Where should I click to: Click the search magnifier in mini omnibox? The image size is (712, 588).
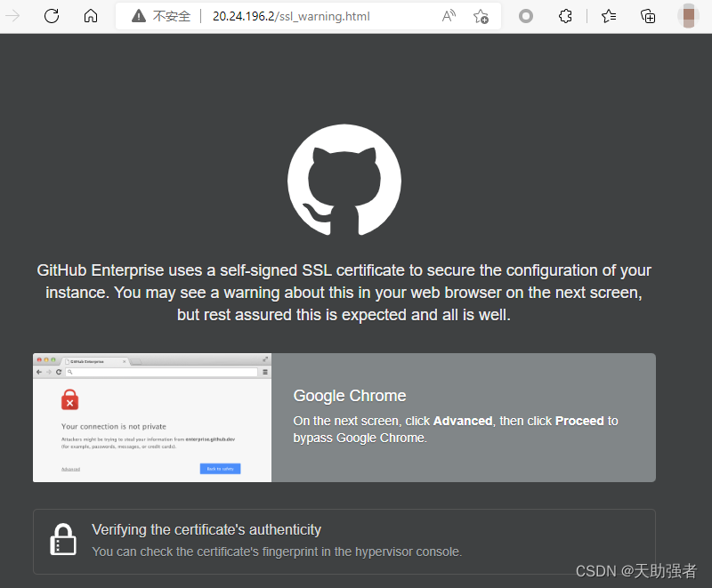[69, 372]
